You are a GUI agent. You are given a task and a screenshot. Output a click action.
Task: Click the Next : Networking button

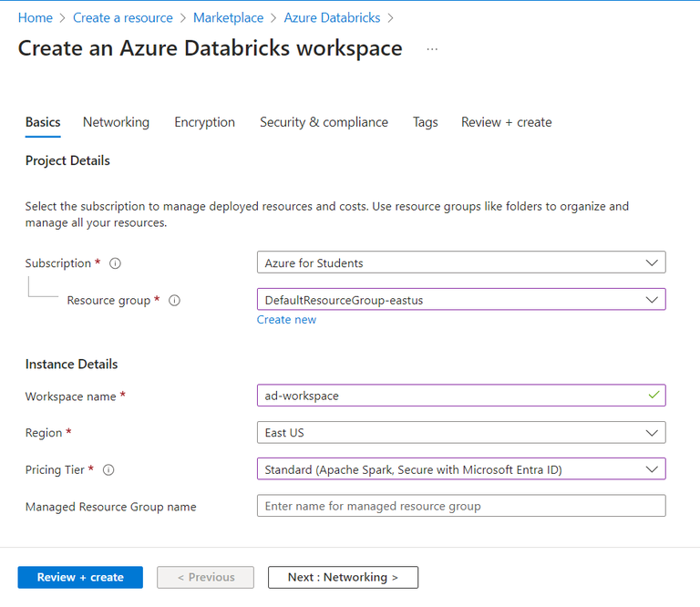[x=343, y=577]
